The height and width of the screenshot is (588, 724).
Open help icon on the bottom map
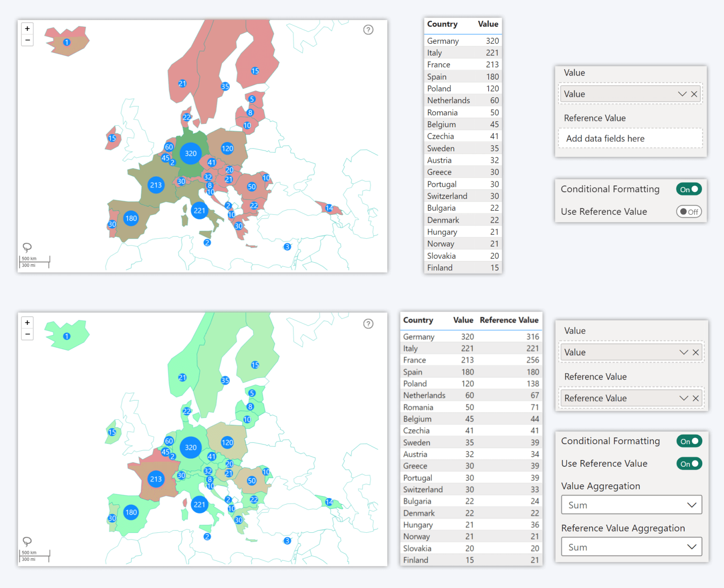click(x=368, y=324)
